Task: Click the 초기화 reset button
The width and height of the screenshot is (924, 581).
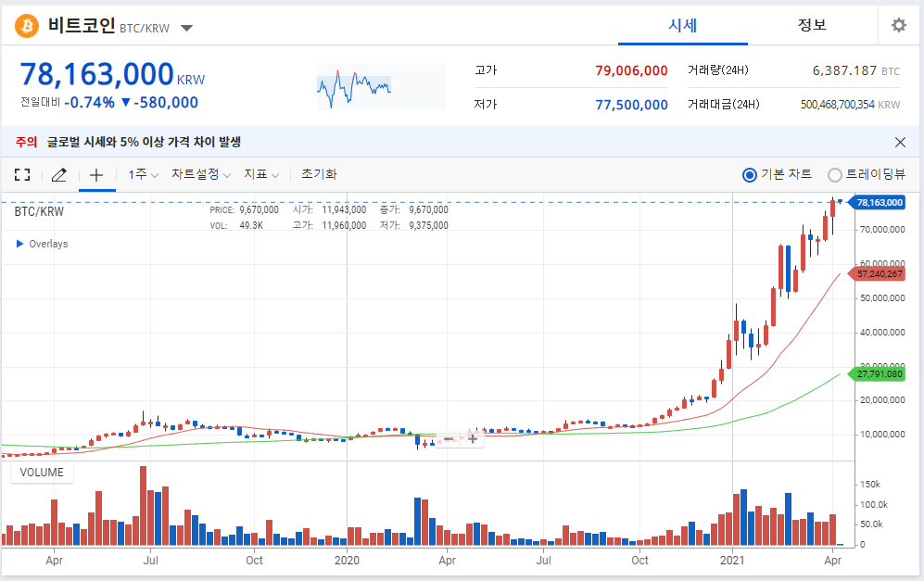Action: (x=319, y=174)
